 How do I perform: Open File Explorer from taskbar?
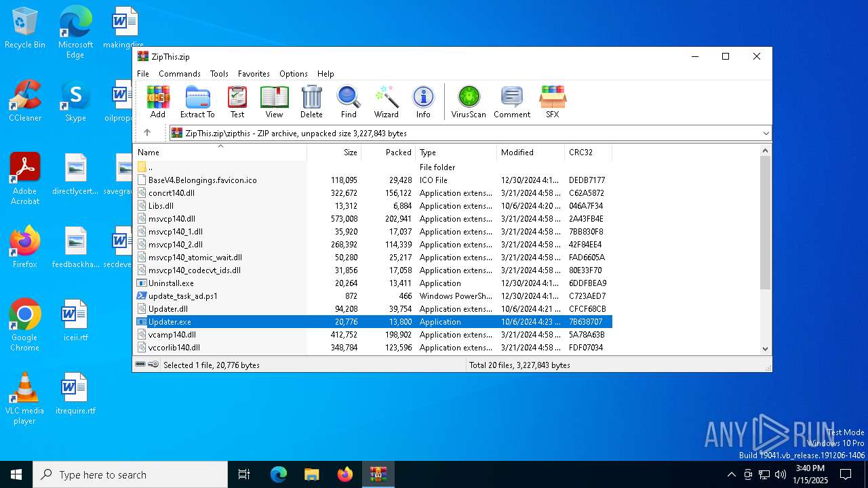[312, 474]
